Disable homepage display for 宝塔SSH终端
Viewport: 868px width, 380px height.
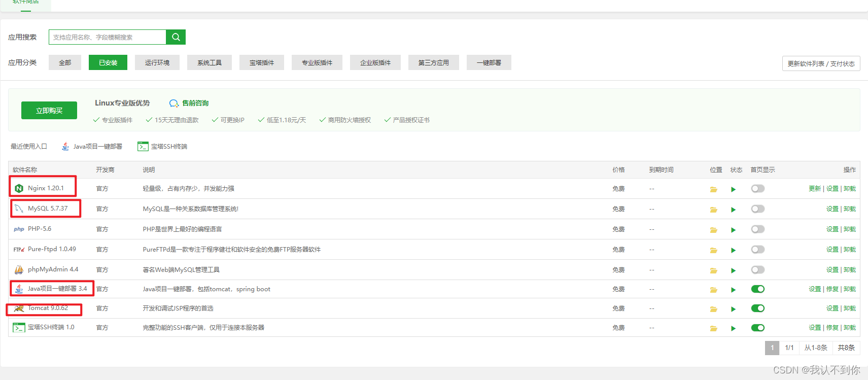[x=758, y=327]
